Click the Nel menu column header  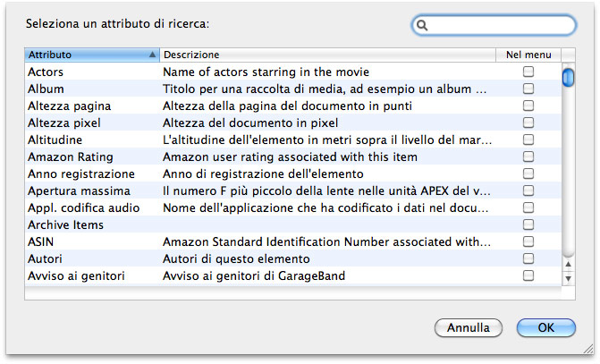click(528, 55)
